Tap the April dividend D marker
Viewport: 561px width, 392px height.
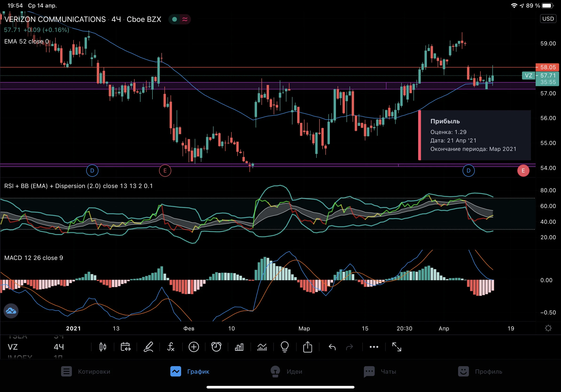tap(468, 171)
